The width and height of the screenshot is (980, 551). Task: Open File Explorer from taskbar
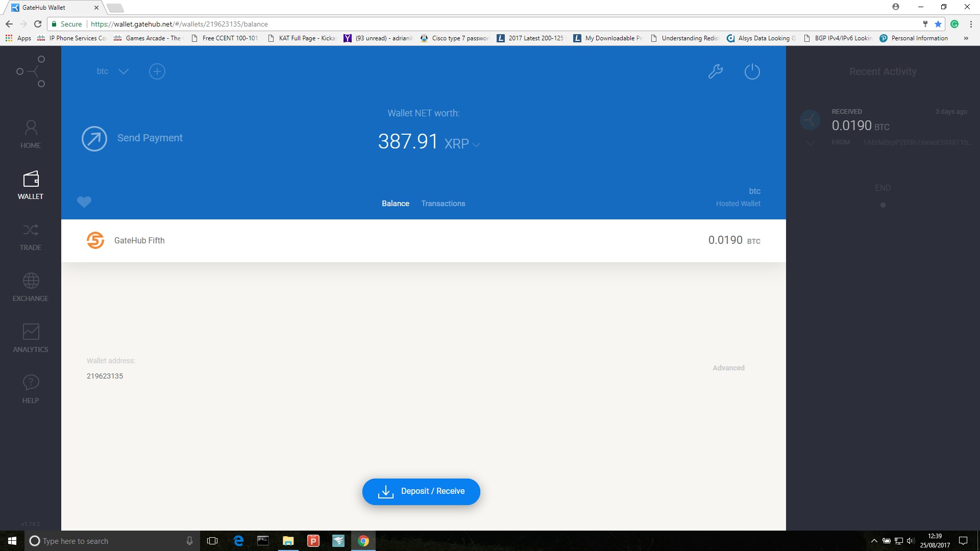[x=288, y=541]
